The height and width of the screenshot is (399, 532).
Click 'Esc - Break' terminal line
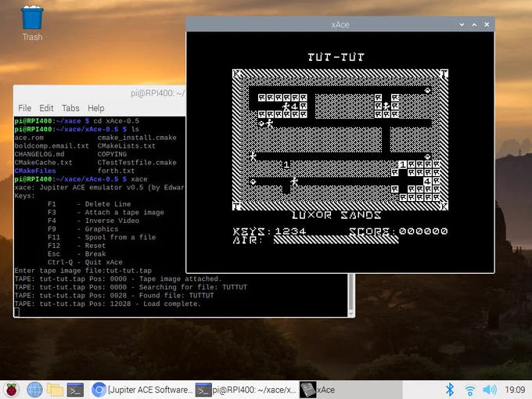tap(77, 253)
